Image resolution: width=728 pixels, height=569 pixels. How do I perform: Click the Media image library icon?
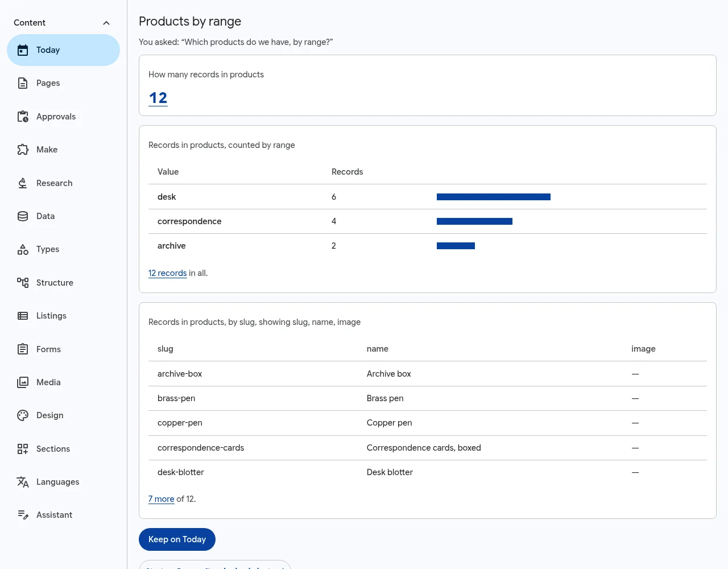coord(23,382)
